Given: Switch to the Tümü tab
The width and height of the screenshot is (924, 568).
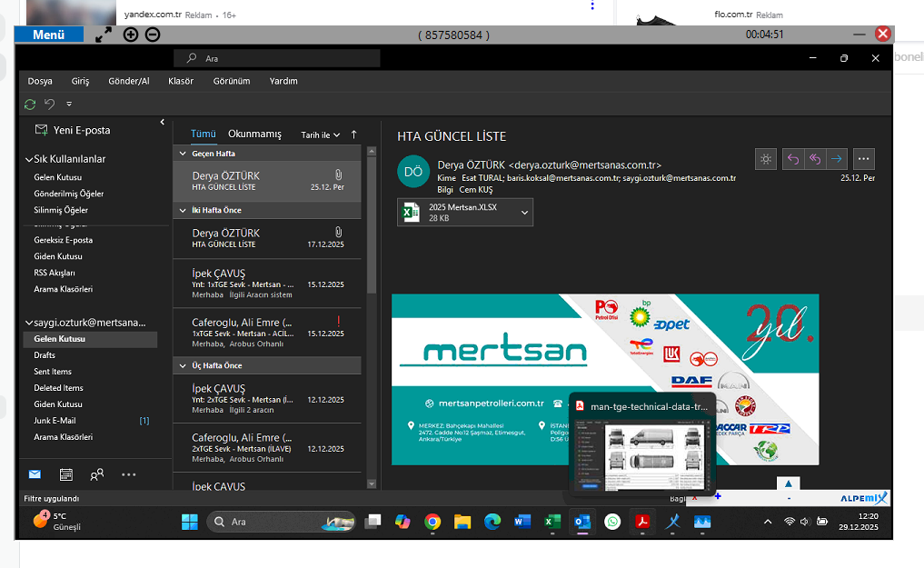Looking at the screenshot, I should pyautogui.click(x=204, y=134).
